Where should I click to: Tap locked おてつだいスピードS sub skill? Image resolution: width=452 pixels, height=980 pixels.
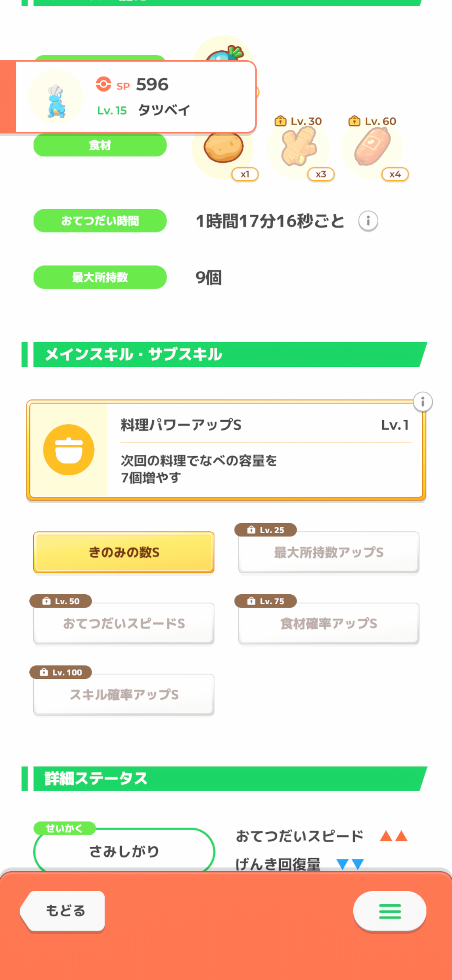coord(124,624)
